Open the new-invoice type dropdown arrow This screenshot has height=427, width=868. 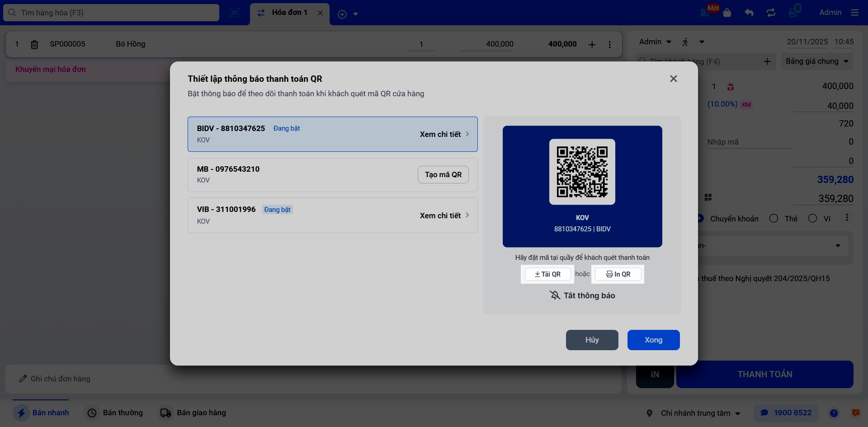356,14
